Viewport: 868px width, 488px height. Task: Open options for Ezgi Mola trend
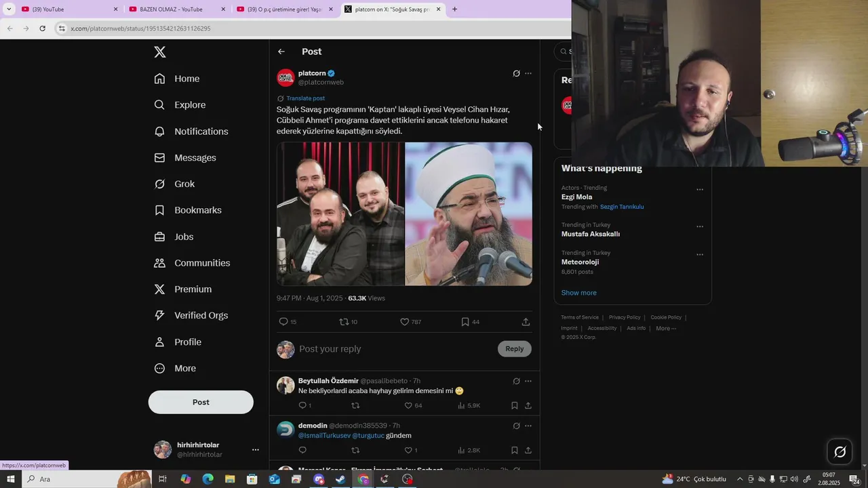tap(700, 190)
